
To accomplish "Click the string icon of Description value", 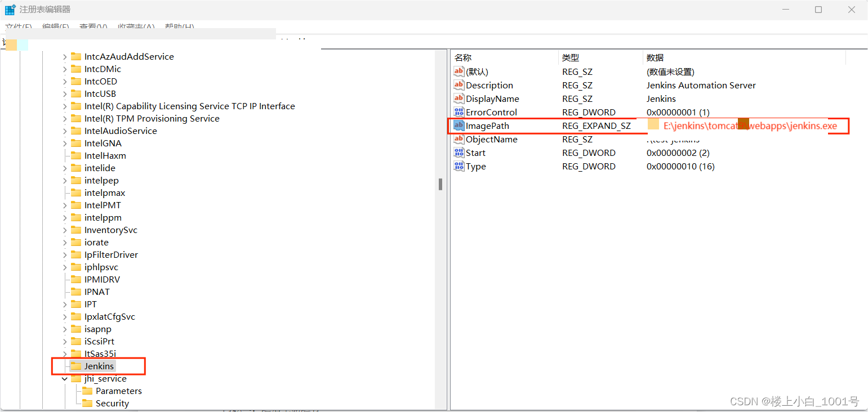I will point(459,85).
